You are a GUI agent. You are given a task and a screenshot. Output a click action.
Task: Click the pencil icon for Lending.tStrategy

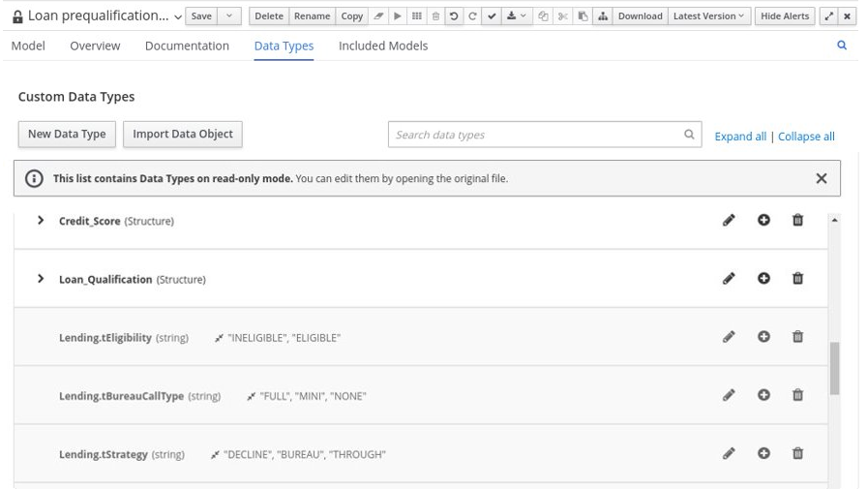click(x=729, y=453)
